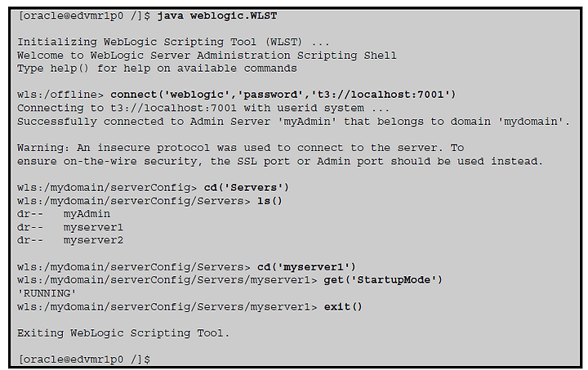
Task: Click the 'RUNNING' output value
Action: click(x=47, y=293)
